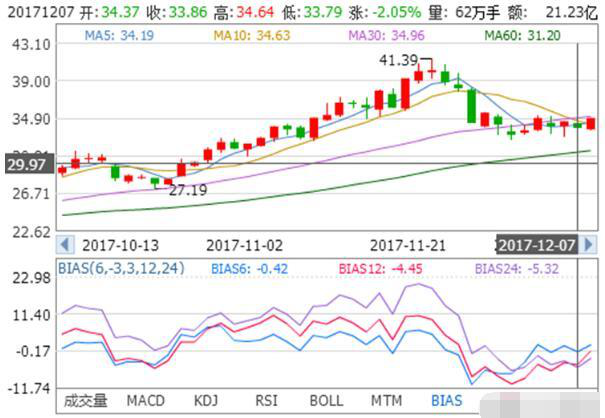Switch to the 成交量 indicator tab
Image resolution: width=605 pixels, height=418 pixels.
[85, 401]
